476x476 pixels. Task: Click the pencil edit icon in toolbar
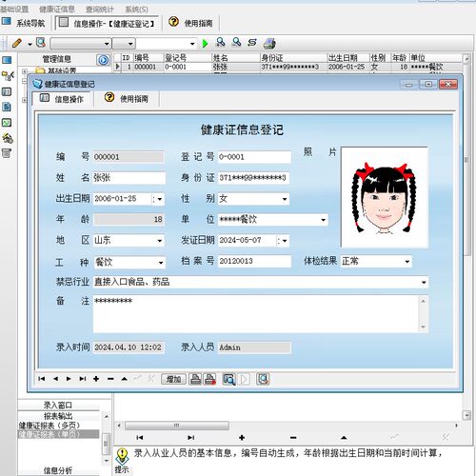coord(16,43)
